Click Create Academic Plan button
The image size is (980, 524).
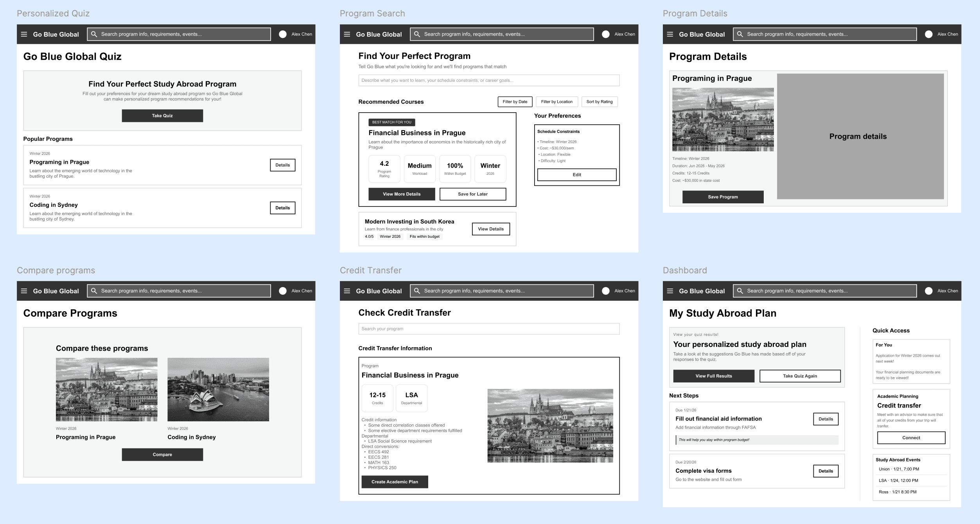[x=394, y=482]
